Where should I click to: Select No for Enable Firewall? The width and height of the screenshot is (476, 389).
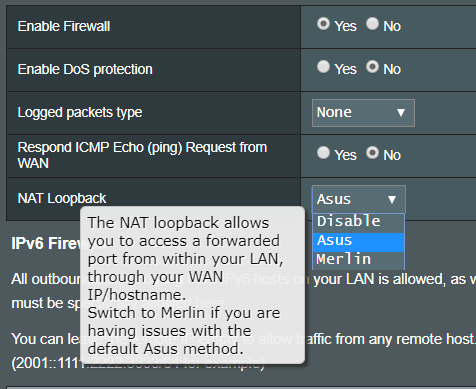point(372,24)
